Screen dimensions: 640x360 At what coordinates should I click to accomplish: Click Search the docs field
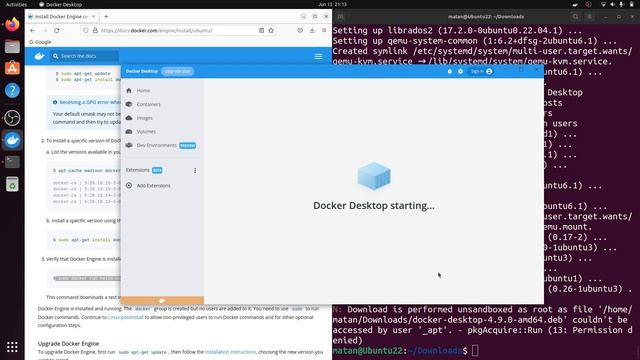84,56
